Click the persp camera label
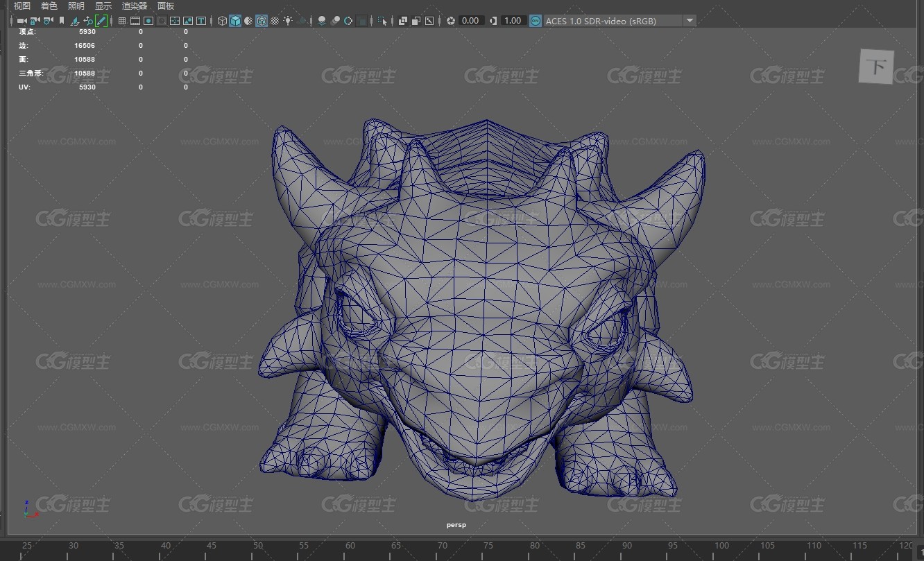924x561 pixels. point(456,525)
